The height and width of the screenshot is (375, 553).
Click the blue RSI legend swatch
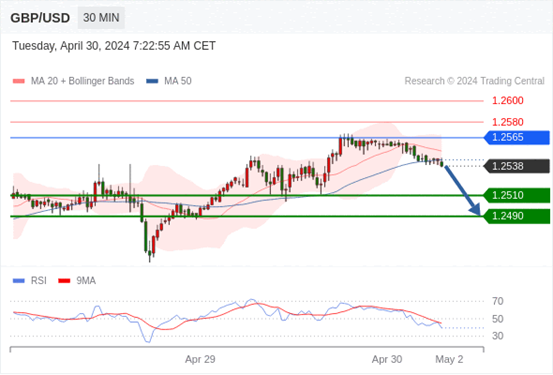19,281
